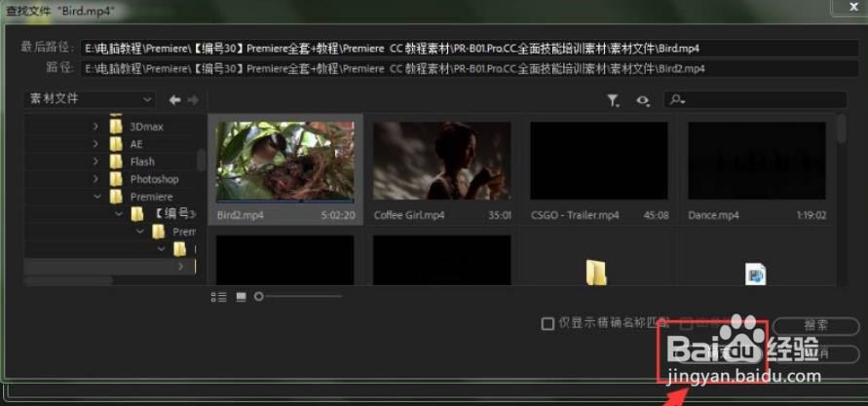This screenshot has width=868, height=406.
Task: Click the 【编号3 tree label
Action: [x=175, y=214]
